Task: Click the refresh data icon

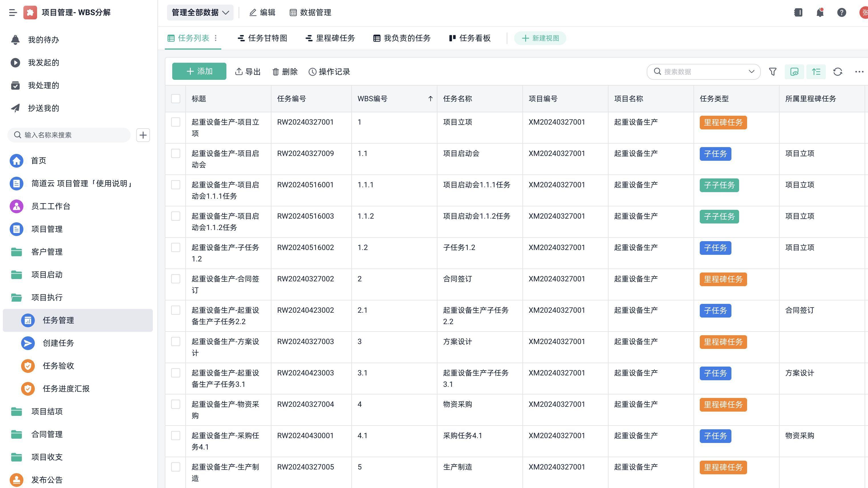Action: point(838,71)
